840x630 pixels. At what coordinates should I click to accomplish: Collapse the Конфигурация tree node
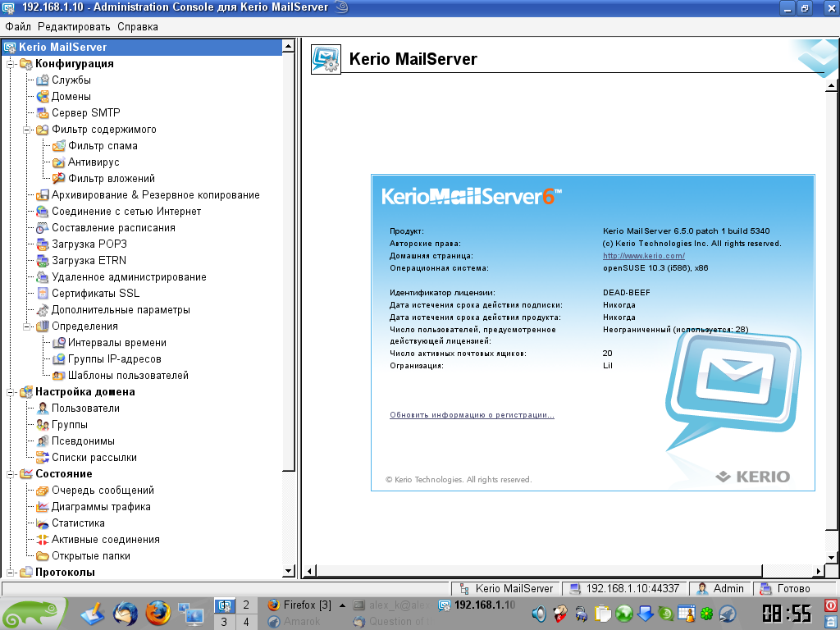10,64
